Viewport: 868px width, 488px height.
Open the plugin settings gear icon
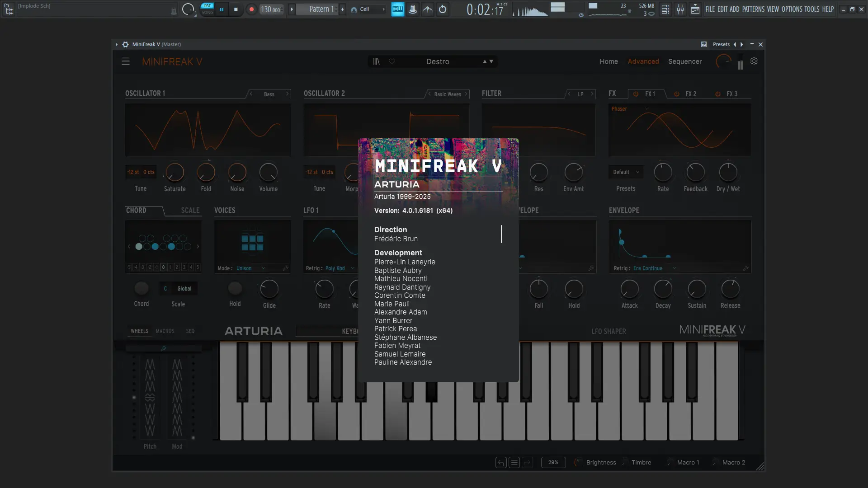[754, 61]
